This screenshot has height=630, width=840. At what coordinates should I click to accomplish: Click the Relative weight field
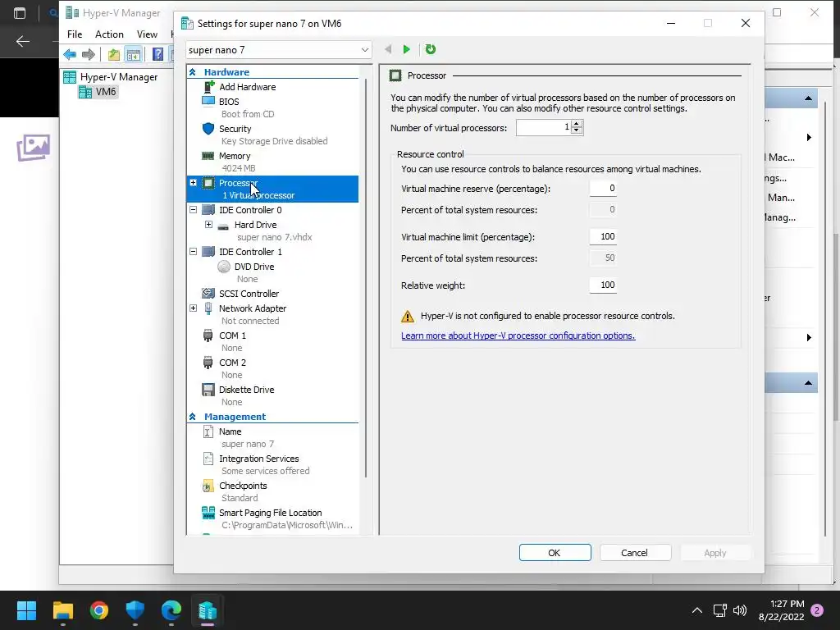click(603, 285)
